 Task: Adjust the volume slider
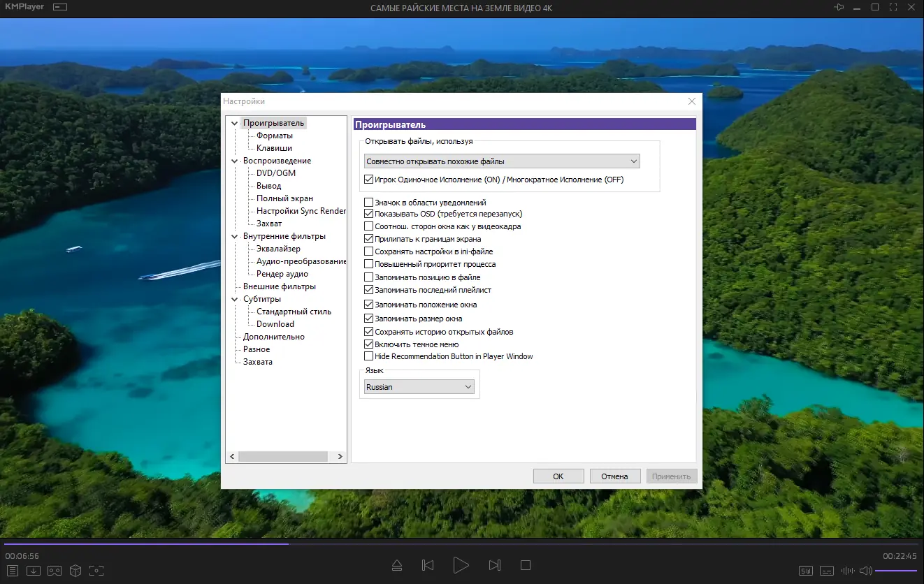point(896,571)
